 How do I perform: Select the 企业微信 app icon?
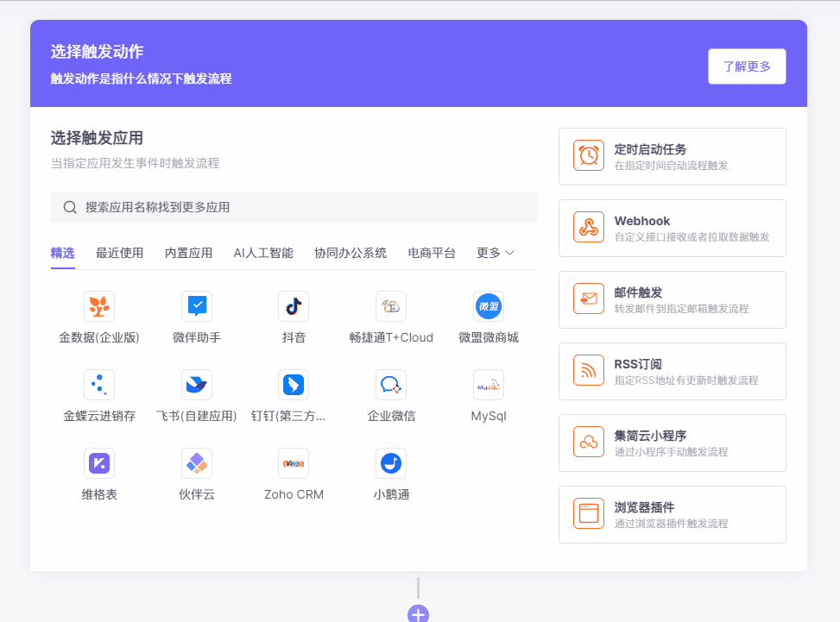(391, 385)
